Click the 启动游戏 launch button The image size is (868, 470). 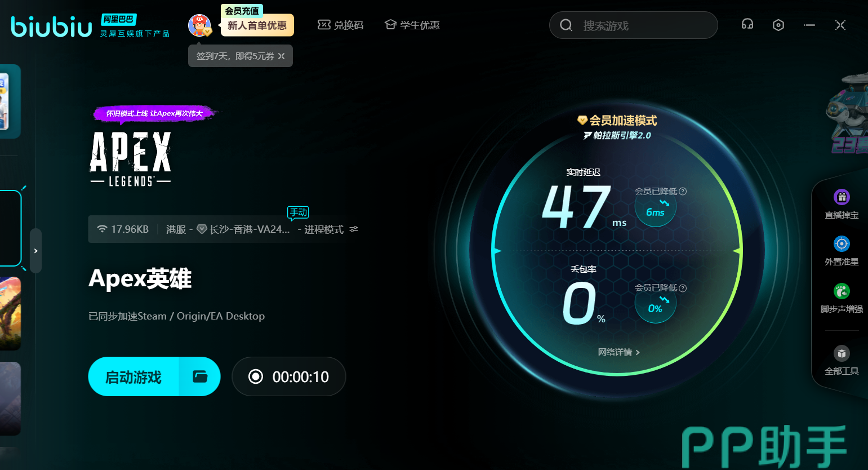pos(133,376)
